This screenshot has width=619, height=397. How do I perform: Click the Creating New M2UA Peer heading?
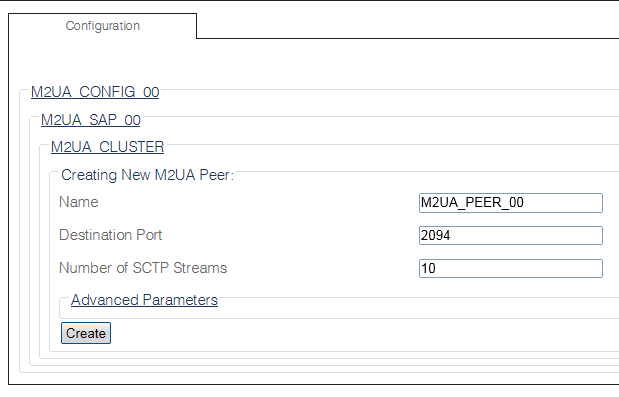coord(148,175)
